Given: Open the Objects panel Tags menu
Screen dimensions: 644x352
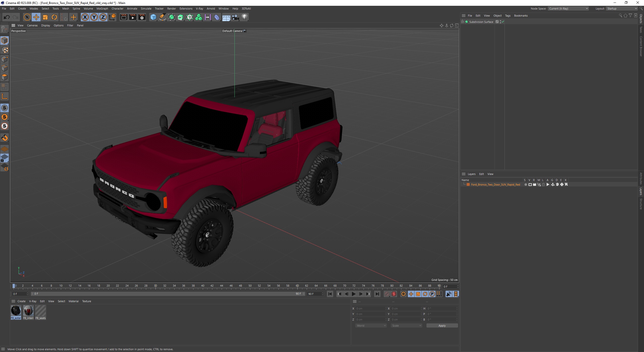Looking at the screenshot, I should point(508,16).
